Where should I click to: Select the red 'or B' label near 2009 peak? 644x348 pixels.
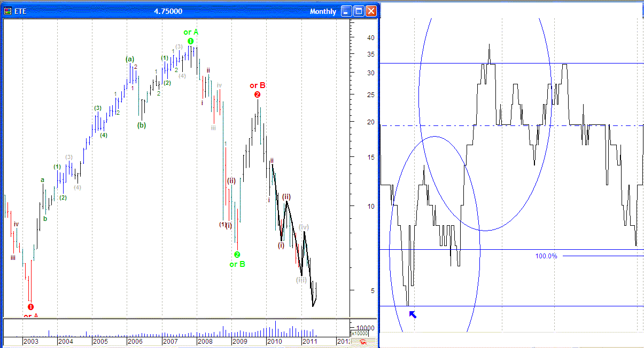click(x=258, y=85)
